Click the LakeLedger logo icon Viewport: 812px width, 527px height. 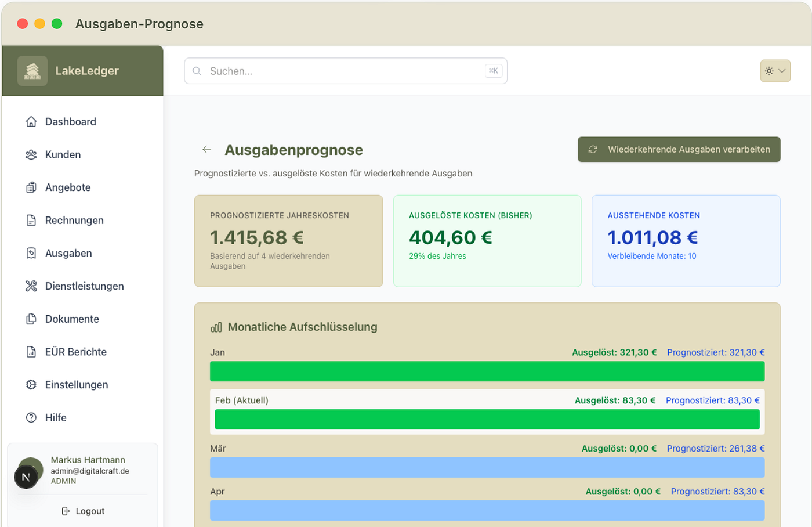point(32,71)
